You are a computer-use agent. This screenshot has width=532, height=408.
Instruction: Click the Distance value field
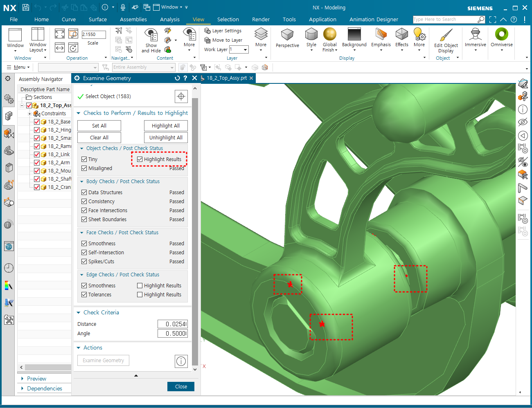tap(173, 324)
